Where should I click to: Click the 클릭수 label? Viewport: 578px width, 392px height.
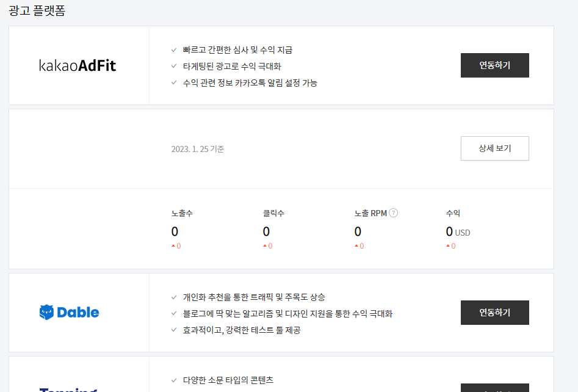point(273,213)
